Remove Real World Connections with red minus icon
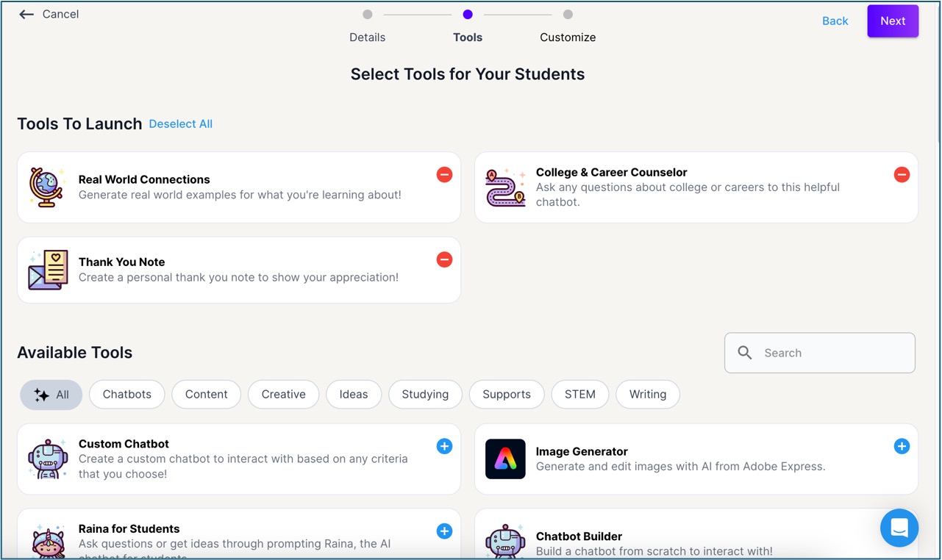This screenshot has width=942, height=560. point(444,175)
